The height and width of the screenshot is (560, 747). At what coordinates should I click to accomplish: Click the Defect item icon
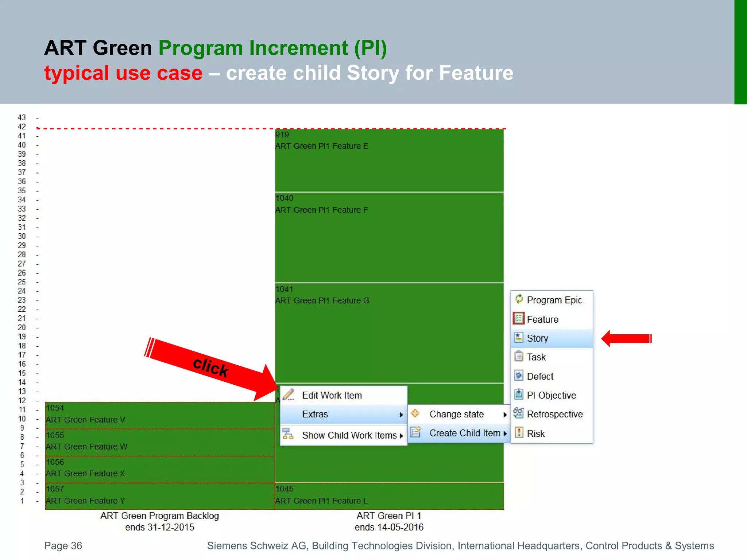(x=519, y=376)
